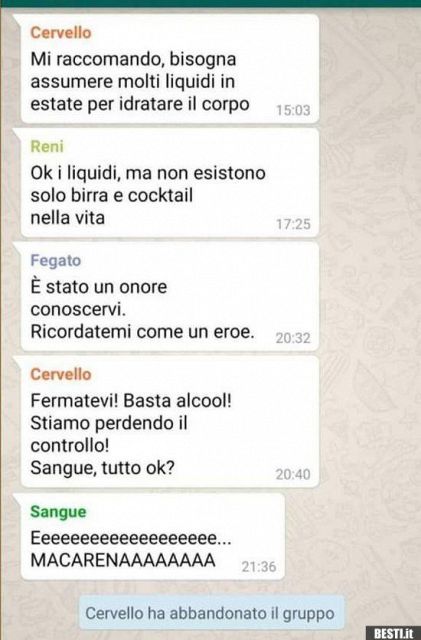The image size is (421, 640).
Task: Tap the 15:03 timestamp
Action: pos(293,110)
